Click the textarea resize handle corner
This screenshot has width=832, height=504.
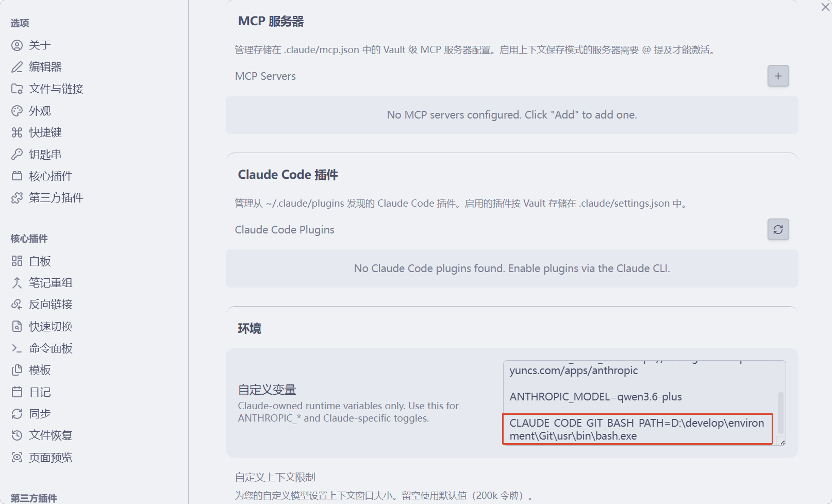pos(783,442)
